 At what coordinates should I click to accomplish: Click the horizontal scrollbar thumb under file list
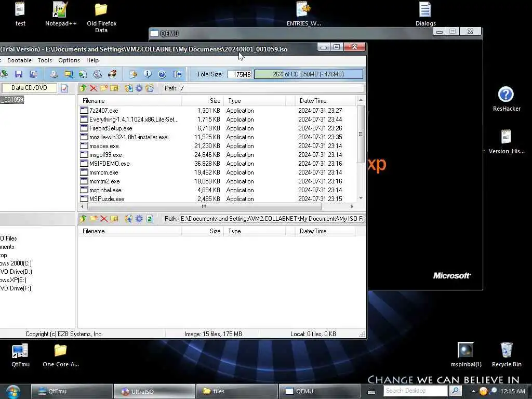click(204, 206)
